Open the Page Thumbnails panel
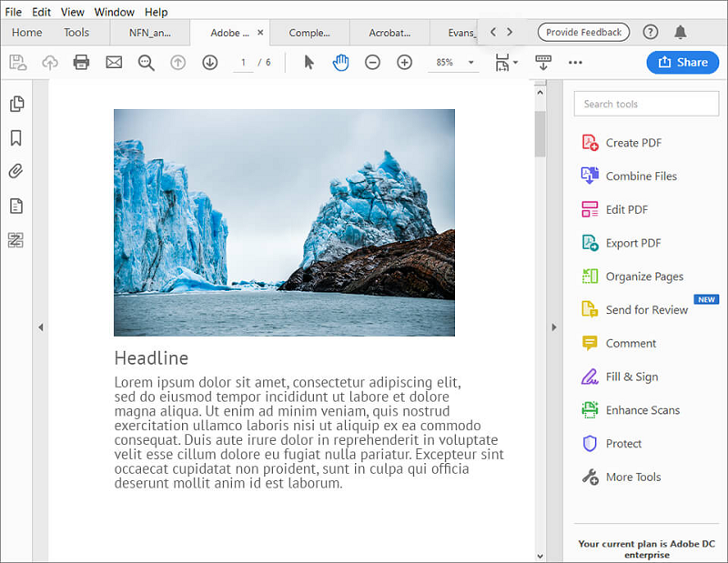Screen dimensions: 728x563 point(16,105)
